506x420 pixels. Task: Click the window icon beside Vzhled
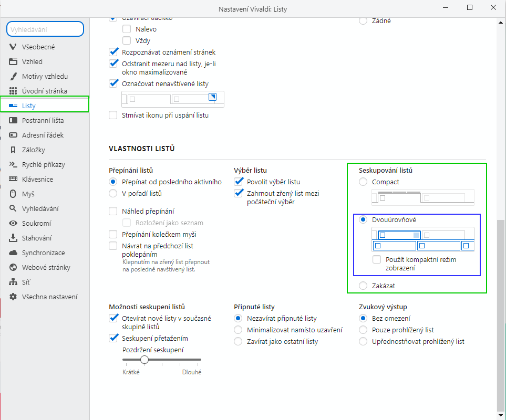(x=13, y=61)
